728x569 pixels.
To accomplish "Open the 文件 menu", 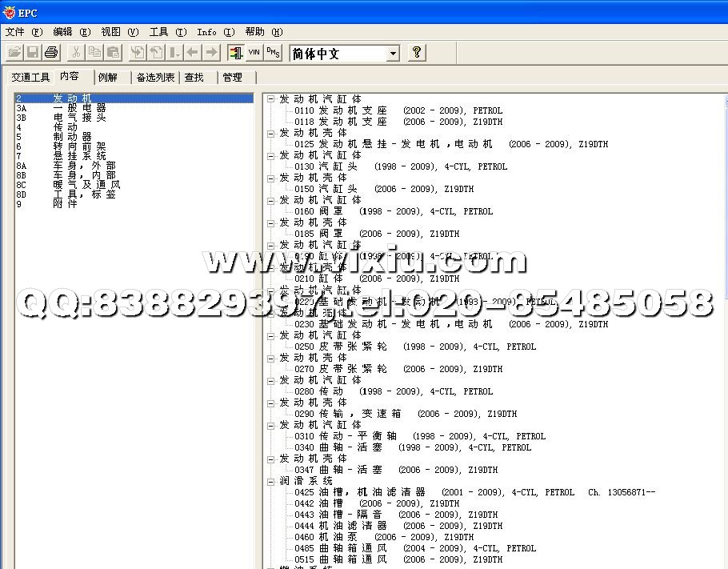I will [23, 32].
